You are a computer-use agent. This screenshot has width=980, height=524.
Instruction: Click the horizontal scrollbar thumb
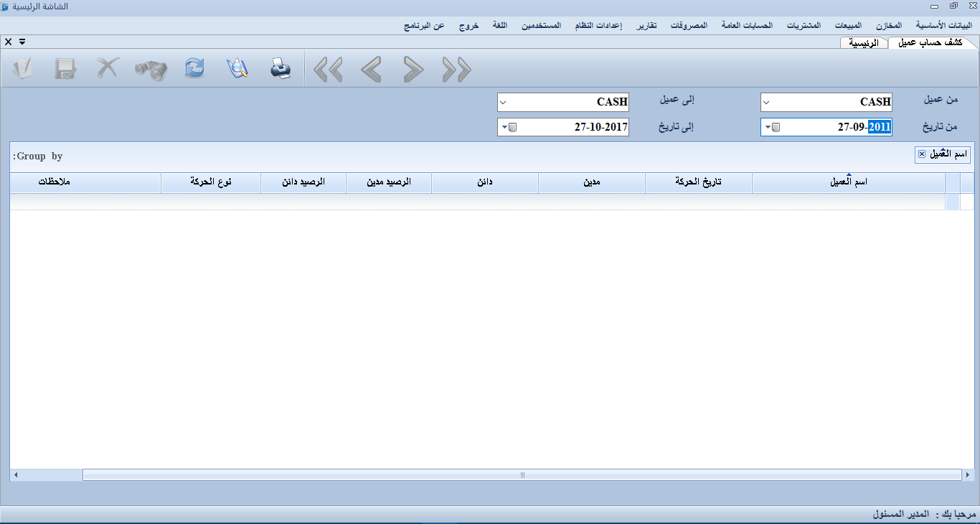pos(522,475)
